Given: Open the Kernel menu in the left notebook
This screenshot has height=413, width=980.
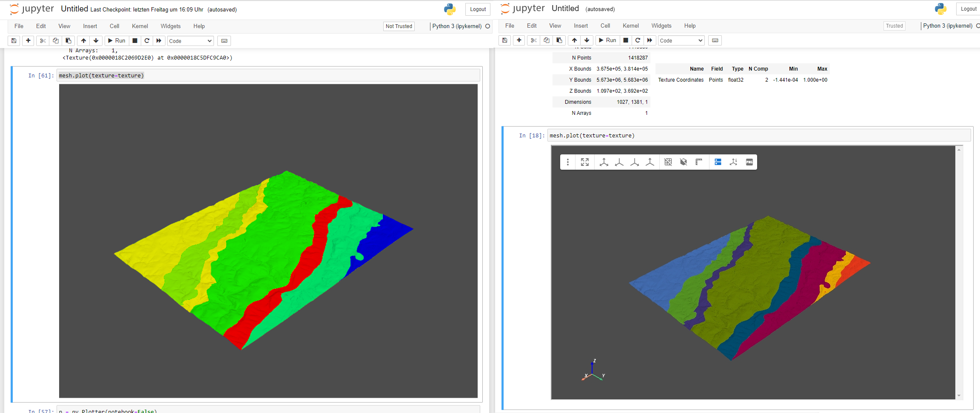Looking at the screenshot, I should (140, 26).
